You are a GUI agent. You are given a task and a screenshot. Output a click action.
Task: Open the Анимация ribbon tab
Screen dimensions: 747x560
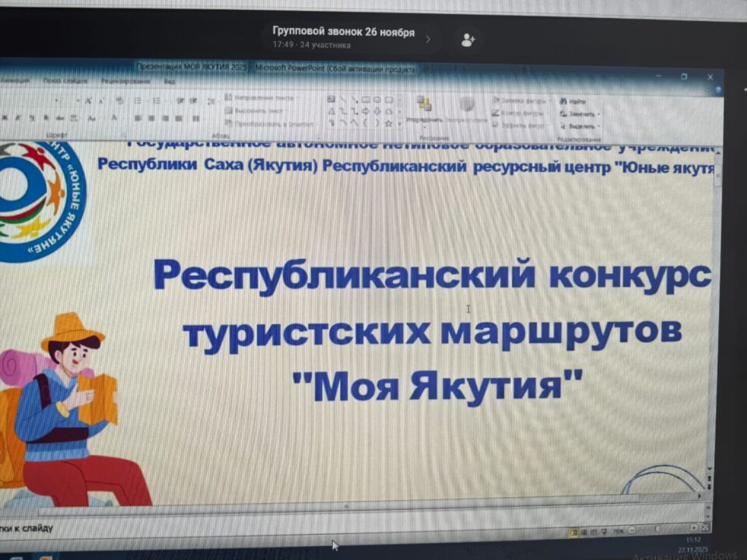coord(14,80)
